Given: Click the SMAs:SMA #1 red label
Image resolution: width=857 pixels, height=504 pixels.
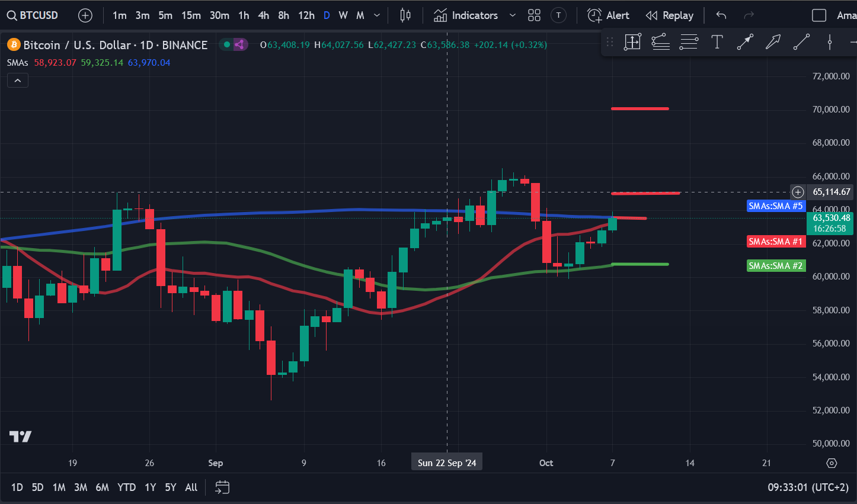Looking at the screenshot, I should click(776, 242).
